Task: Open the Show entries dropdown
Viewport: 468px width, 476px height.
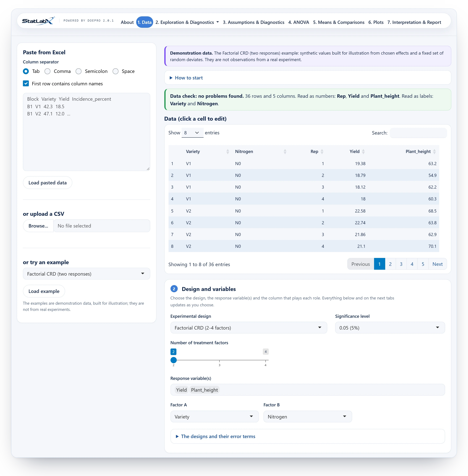Action: click(x=192, y=133)
